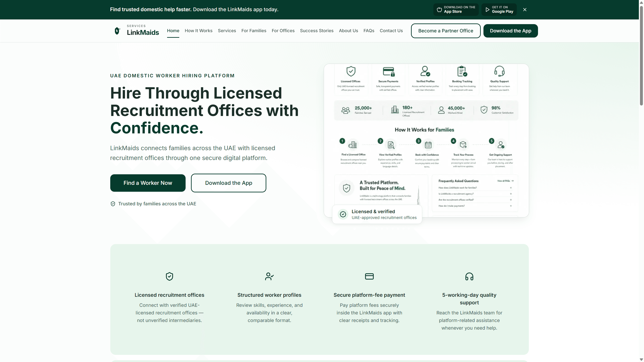Screen dimensions: 644x362
Task: Open the Google Play download button
Action: click(499, 9)
